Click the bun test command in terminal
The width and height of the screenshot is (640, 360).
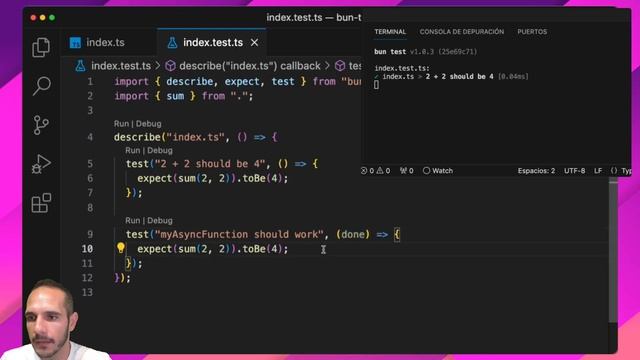pos(390,52)
